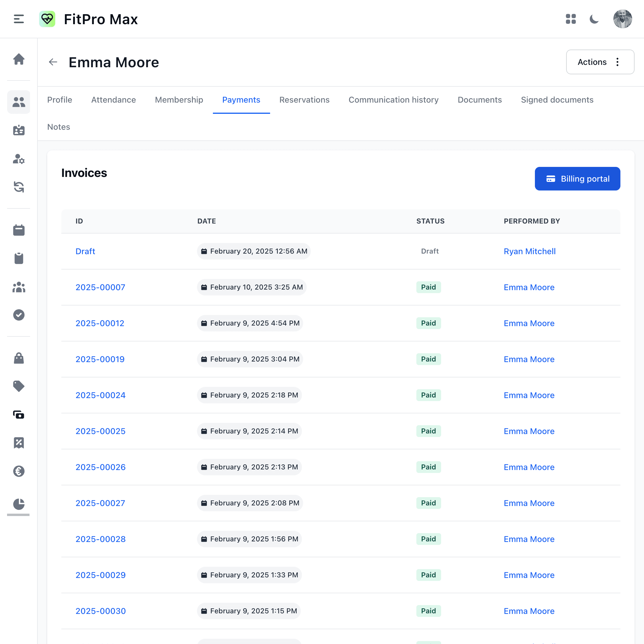This screenshot has height=644, width=644.
Task: Open the Actions dropdown menu
Action: [592, 62]
